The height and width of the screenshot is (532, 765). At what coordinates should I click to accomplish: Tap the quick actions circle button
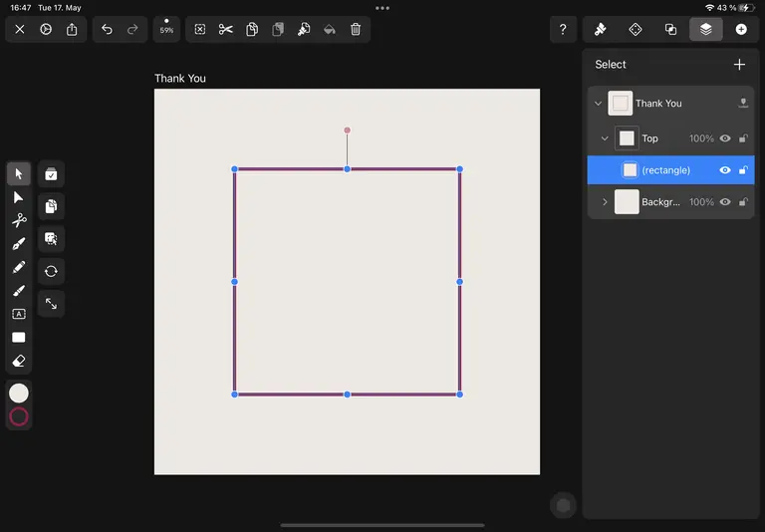tap(563, 506)
